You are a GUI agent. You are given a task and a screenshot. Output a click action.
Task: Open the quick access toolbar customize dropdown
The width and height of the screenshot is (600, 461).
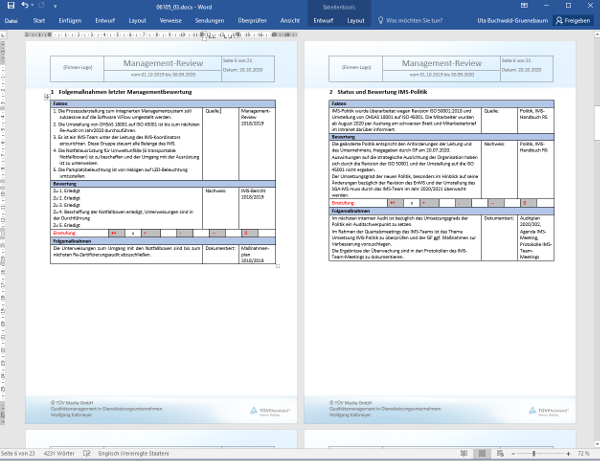coord(55,5)
